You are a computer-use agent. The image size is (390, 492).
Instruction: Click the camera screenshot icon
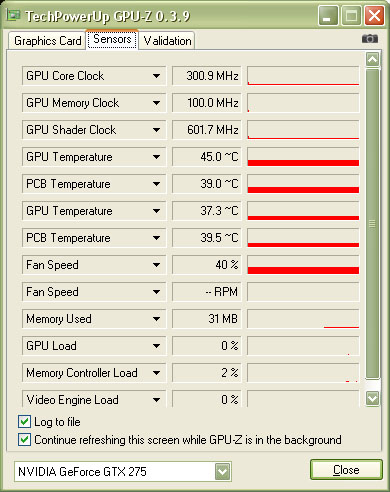[x=370, y=39]
